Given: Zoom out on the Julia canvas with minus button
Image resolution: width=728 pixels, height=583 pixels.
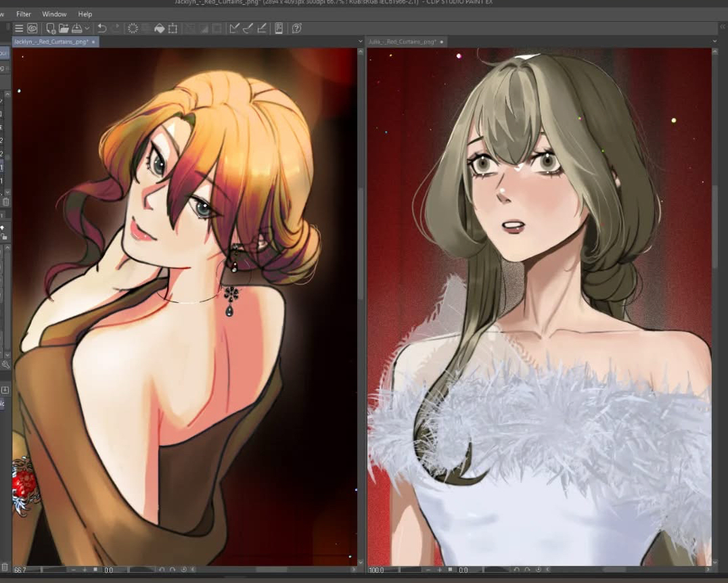Looking at the screenshot, I should [428, 570].
